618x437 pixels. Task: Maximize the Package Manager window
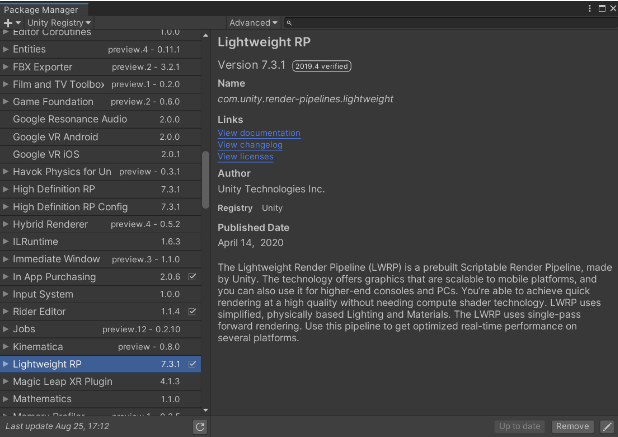pos(602,8)
